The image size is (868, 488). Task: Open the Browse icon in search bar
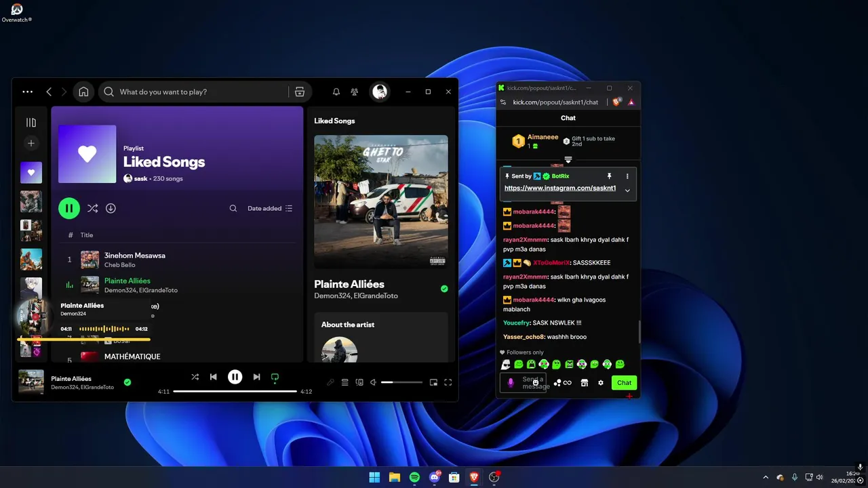[x=299, y=91]
